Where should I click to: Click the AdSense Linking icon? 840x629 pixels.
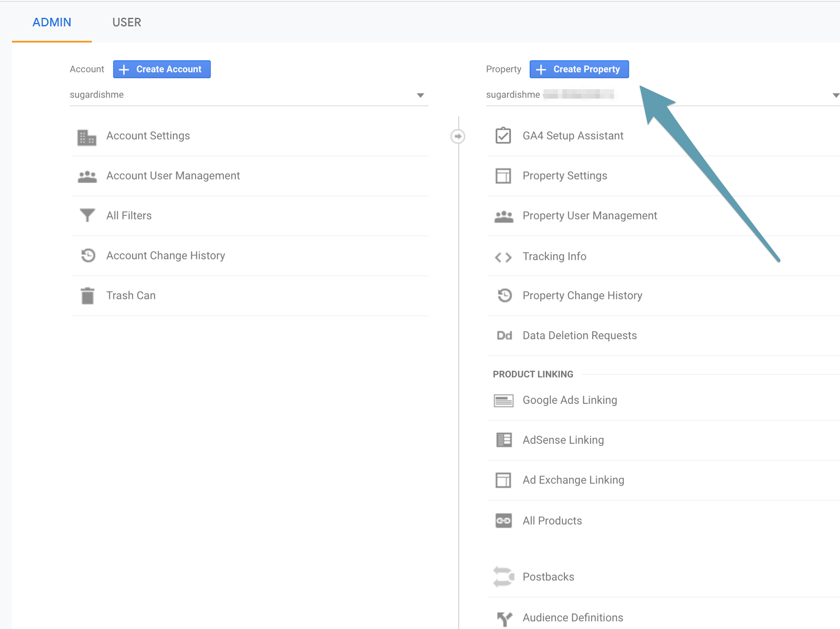504,440
